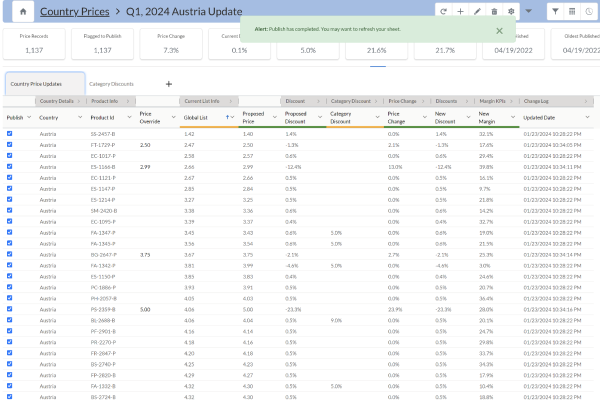600x400 pixels.
Task: Uncheck Publish for product FA-1347-P
Action: tap(10, 232)
